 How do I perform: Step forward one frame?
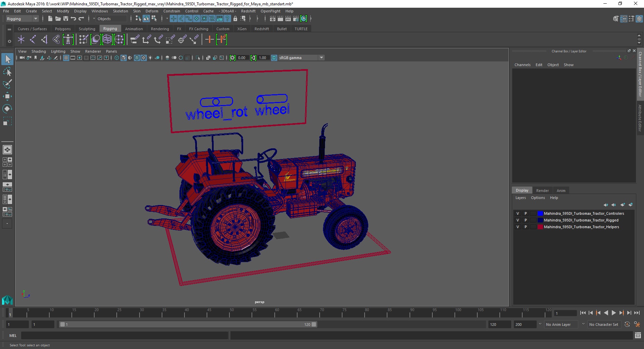tap(629, 313)
